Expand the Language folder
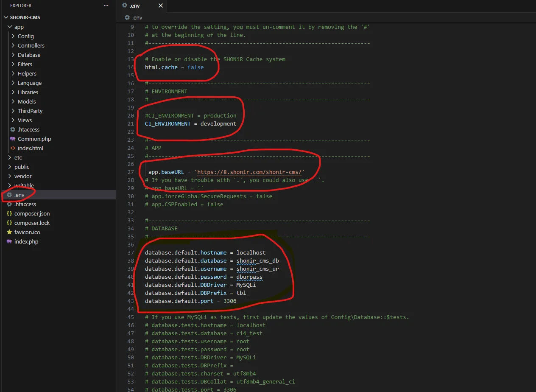536x392 pixels. (x=13, y=83)
